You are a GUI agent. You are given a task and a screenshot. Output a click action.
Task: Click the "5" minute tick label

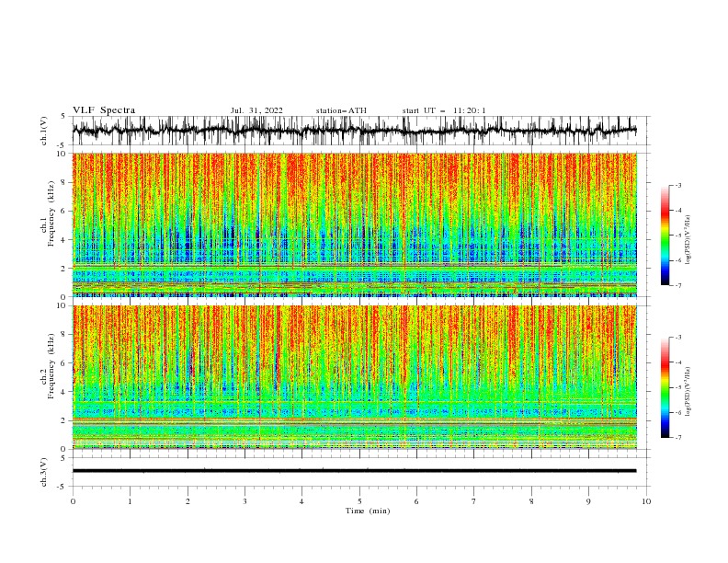[x=359, y=501]
